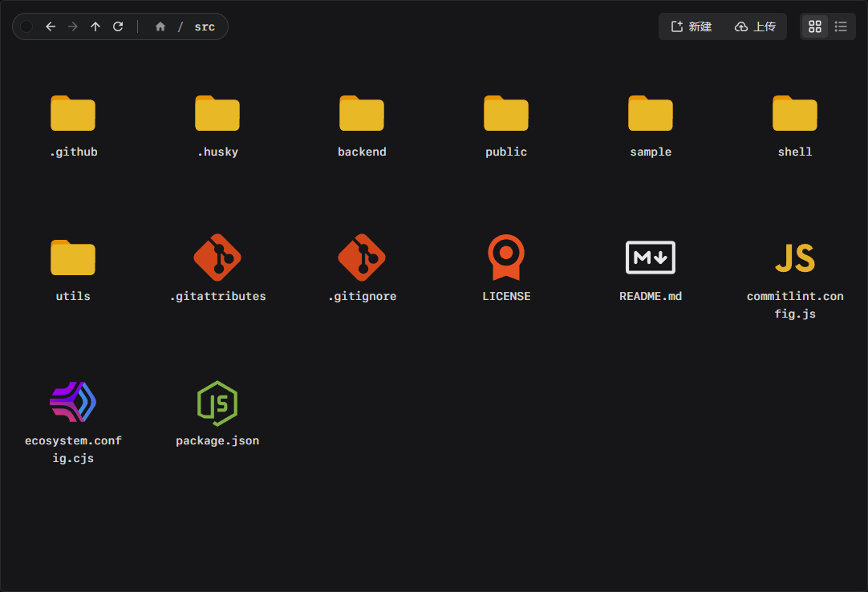Select the ecosystem.config.cjs file icon
This screenshot has height=592, width=868.
73,402
